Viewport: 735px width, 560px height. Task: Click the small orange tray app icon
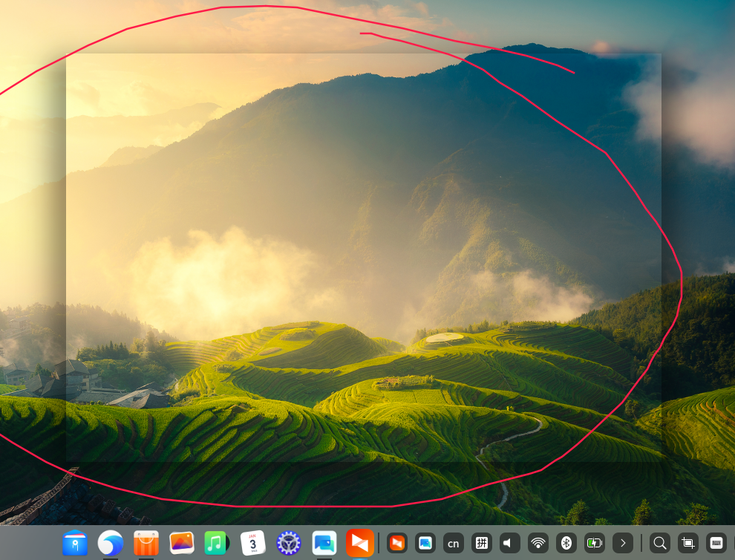[x=397, y=543]
